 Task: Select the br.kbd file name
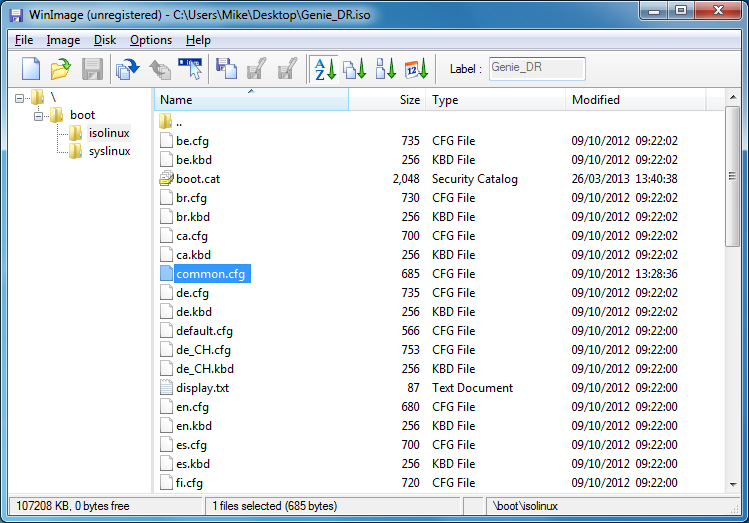tap(193, 217)
